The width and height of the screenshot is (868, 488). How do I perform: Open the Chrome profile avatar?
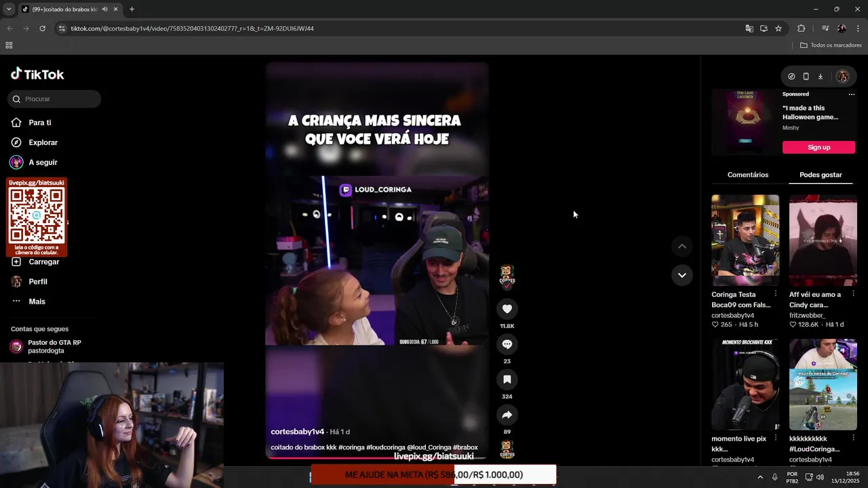click(x=842, y=28)
